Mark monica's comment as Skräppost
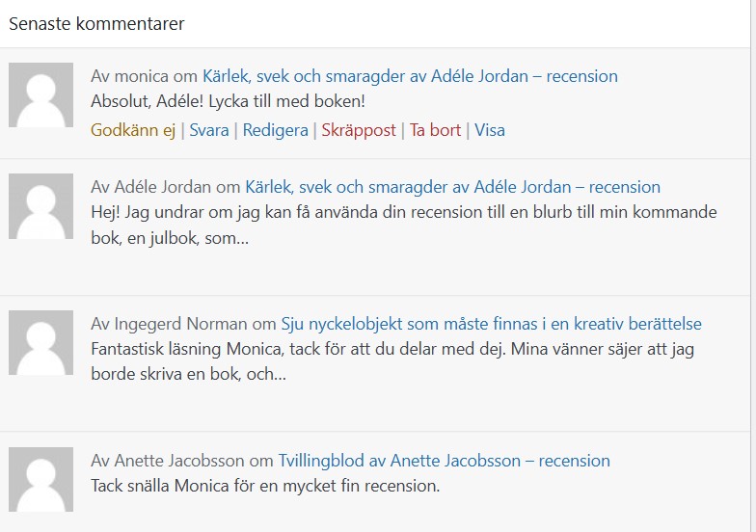Screen dimensions: 756x532 [x=359, y=130]
